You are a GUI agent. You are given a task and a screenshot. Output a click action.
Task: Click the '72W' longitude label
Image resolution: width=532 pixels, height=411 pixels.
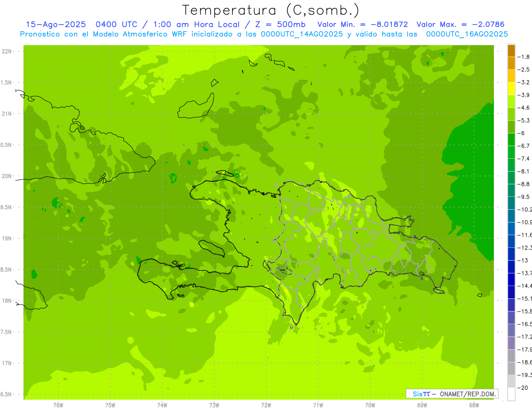point(266,405)
